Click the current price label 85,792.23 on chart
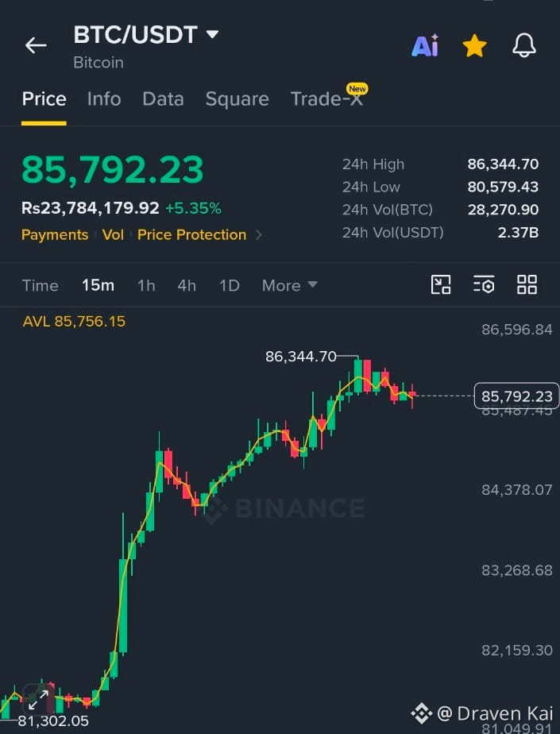560x734 pixels. pyautogui.click(x=516, y=396)
